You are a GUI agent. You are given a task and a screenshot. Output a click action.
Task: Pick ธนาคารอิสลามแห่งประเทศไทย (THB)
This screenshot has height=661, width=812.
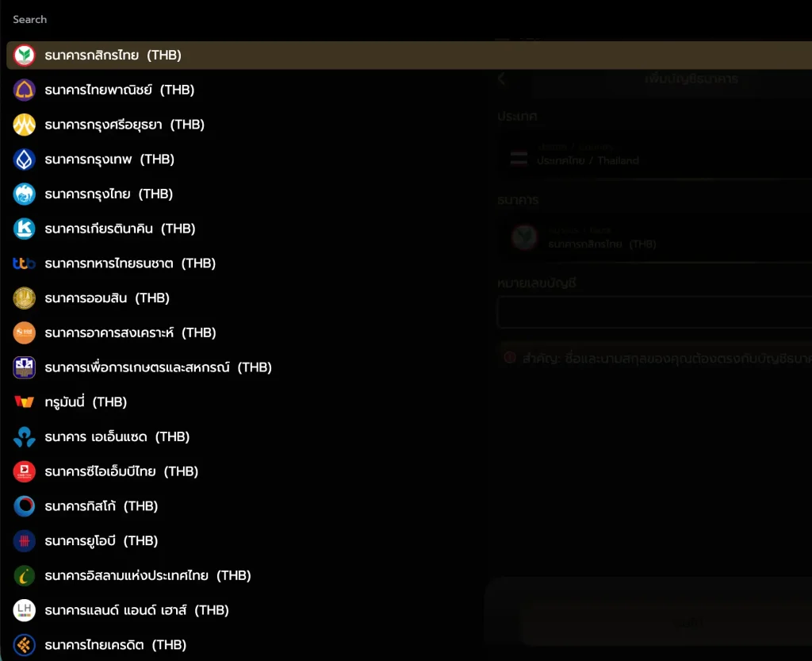click(147, 575)
